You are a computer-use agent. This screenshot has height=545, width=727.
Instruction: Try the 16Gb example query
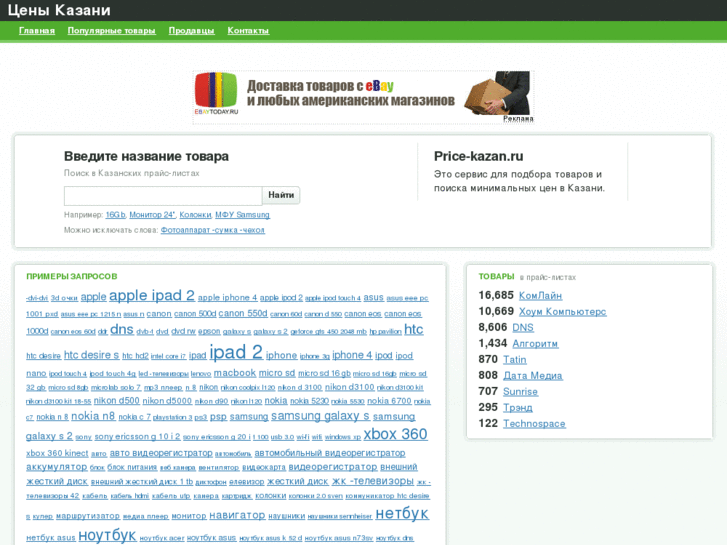point(115,215)
